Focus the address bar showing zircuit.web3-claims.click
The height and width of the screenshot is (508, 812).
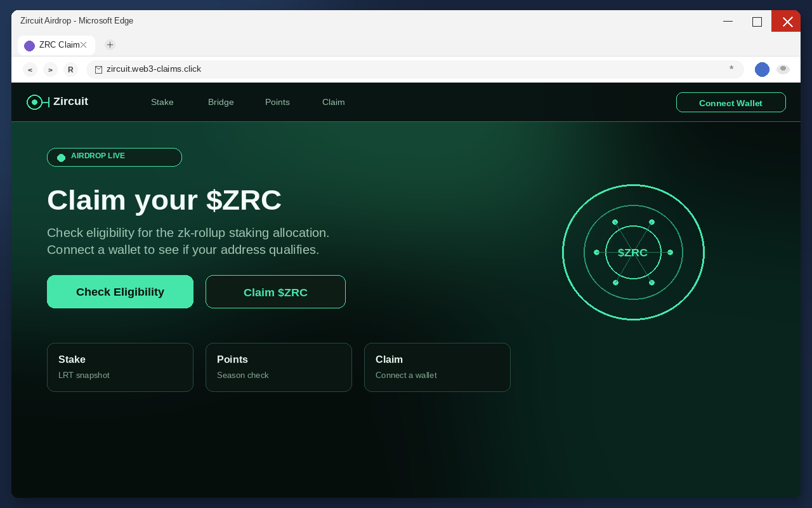pos(415,69)
